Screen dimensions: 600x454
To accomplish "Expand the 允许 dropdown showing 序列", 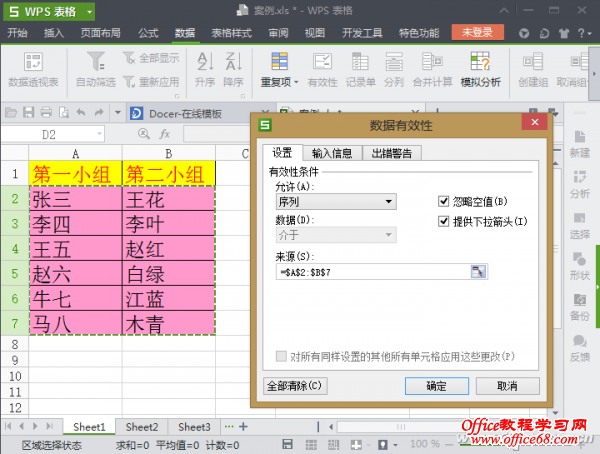I will (335, 202).
